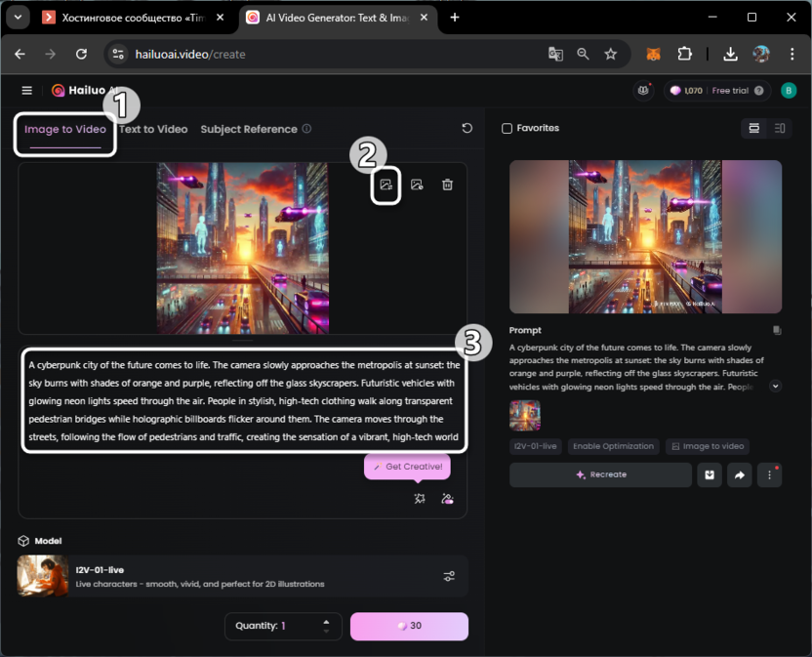Switch to the list view layout
This screenshot has width=812, height=657.
click(x=780, y=129)
